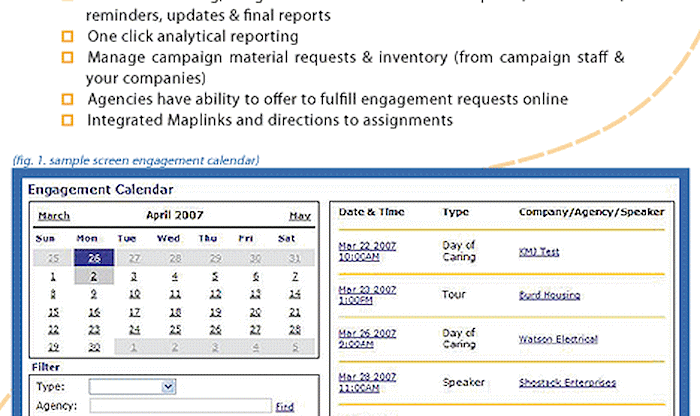Click the Agency text input field
Image resolution: width=700 pixels, height=416 pixels.
click(179, 406)
